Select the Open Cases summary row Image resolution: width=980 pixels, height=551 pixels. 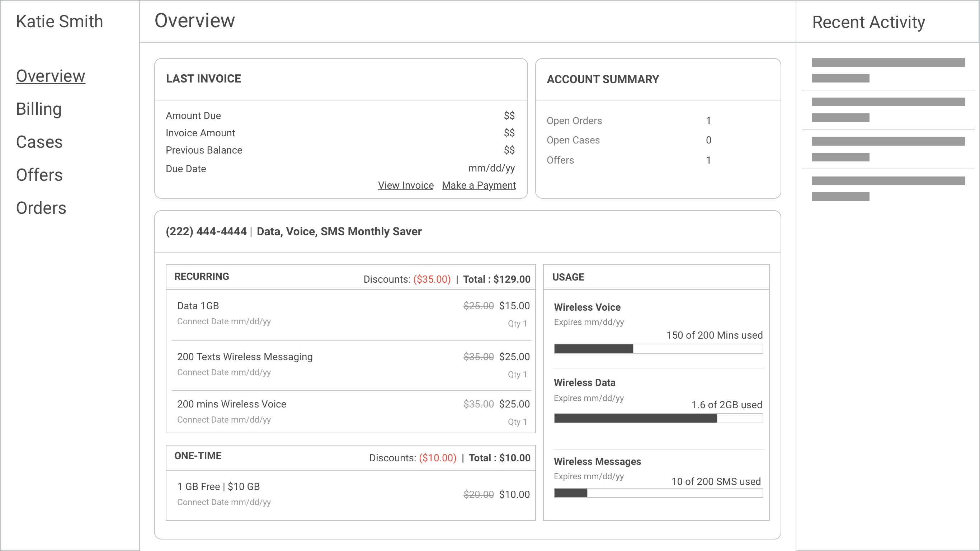[x=573, y=140]
